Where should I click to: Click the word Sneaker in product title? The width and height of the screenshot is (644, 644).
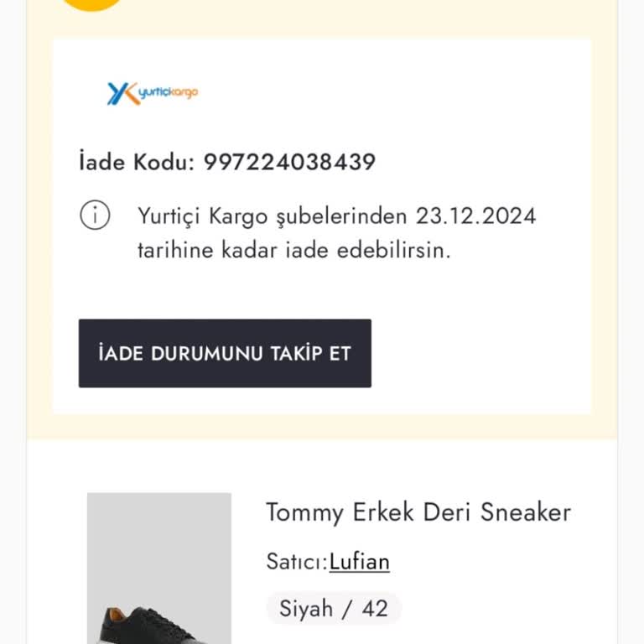(x=525, y=512)
